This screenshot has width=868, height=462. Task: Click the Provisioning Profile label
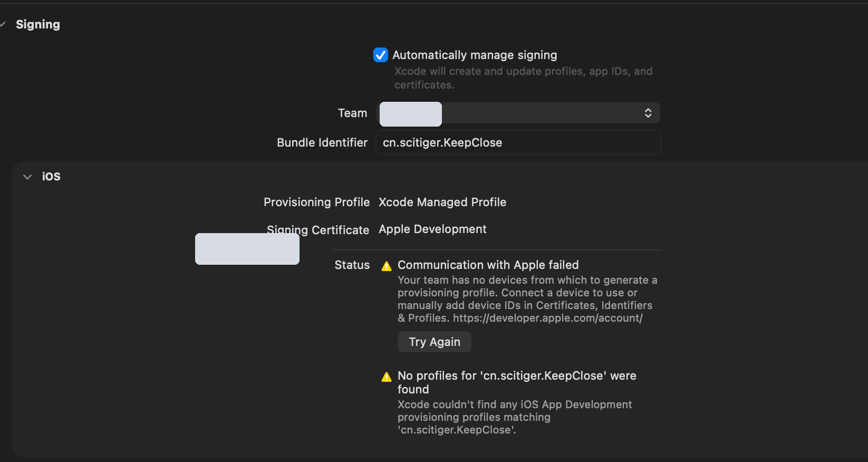[316, 202]
